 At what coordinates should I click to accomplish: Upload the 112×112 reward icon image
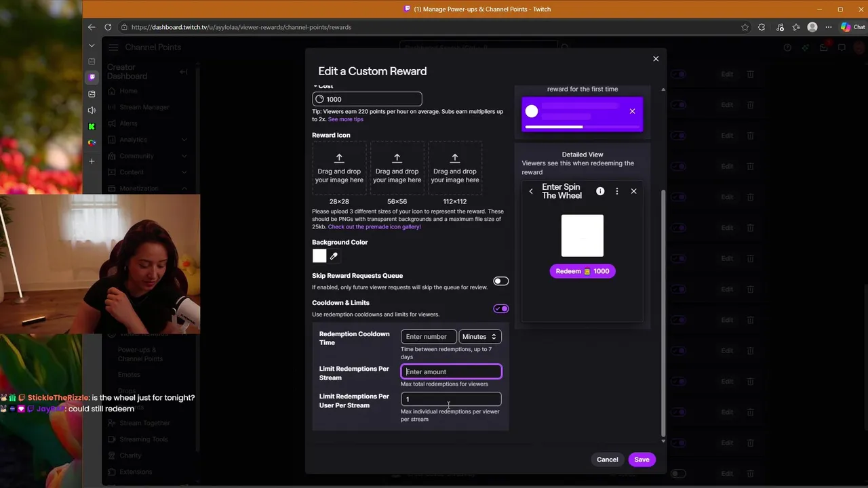[x=455, y=168]
